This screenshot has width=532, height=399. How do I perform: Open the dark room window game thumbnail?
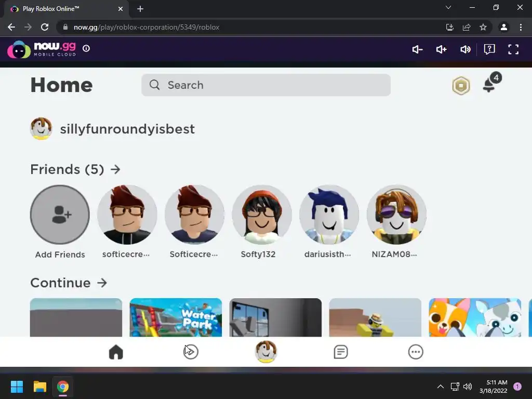coord(275,317)
